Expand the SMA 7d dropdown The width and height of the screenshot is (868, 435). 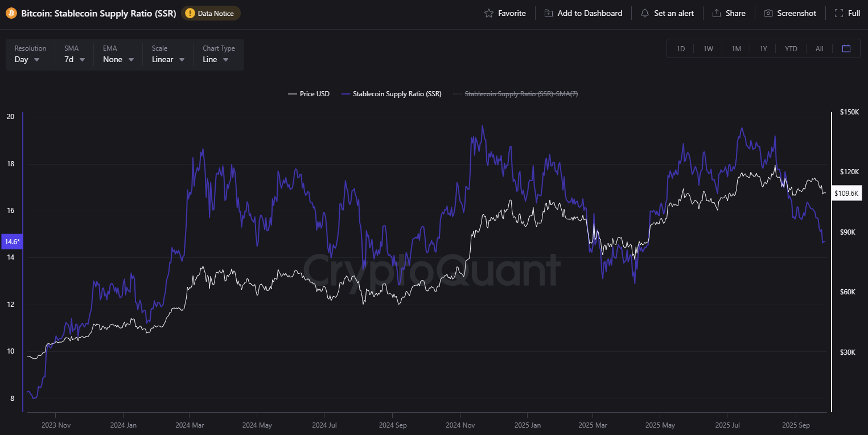(x=75, y=55)
